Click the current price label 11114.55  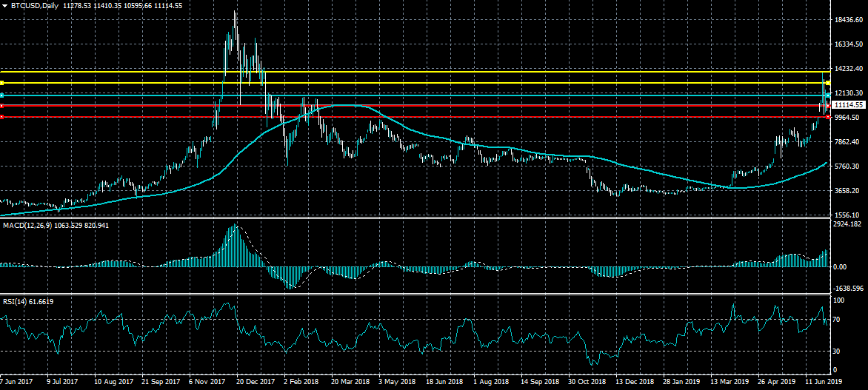point(848,104)
